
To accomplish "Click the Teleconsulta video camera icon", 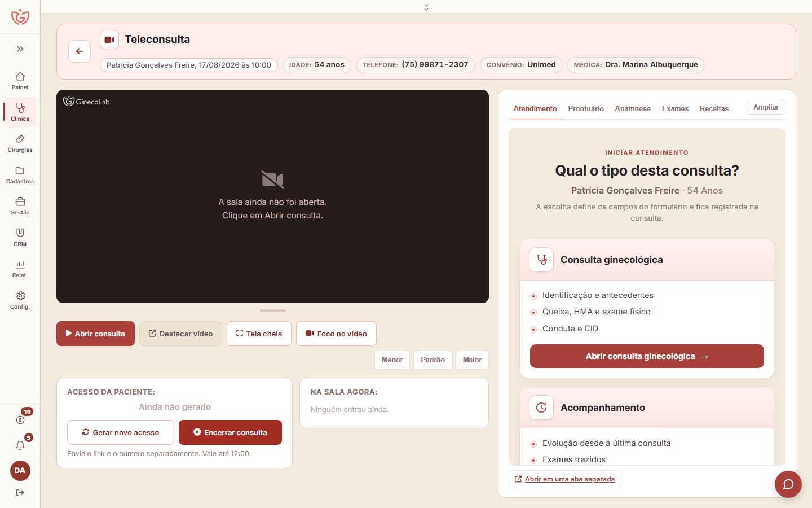I will pos(109,40).
